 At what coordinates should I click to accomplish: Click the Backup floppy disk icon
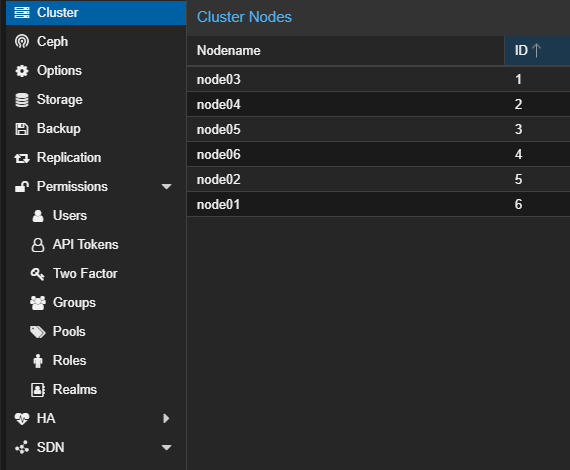(x=22, y=129)
